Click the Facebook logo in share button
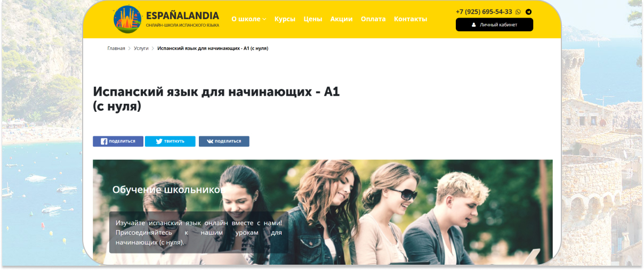Screen dimensions: 644x270 (x=104, y=141)
